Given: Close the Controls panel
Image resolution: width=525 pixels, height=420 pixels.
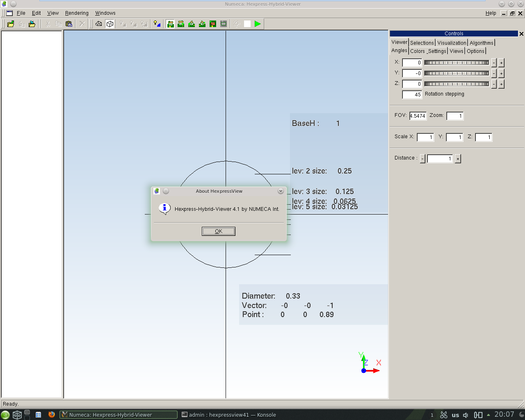Looking at the screenshot, I should 522,34.
